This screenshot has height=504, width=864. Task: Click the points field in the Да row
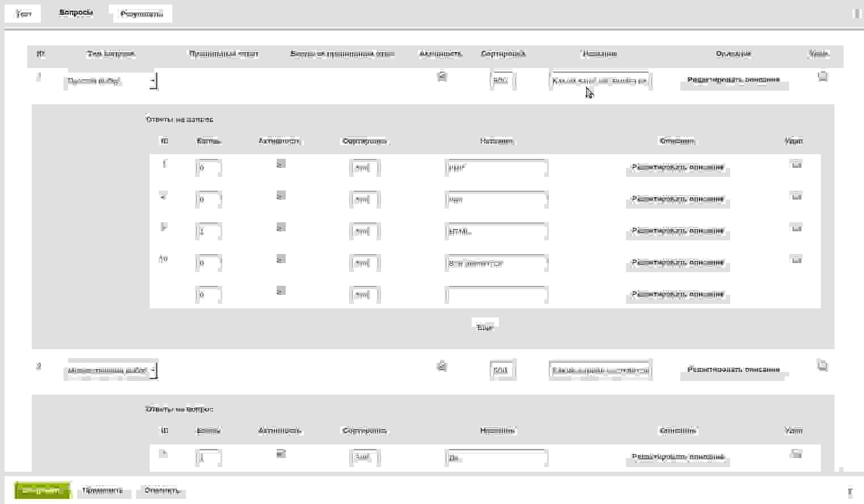point(208,458)
